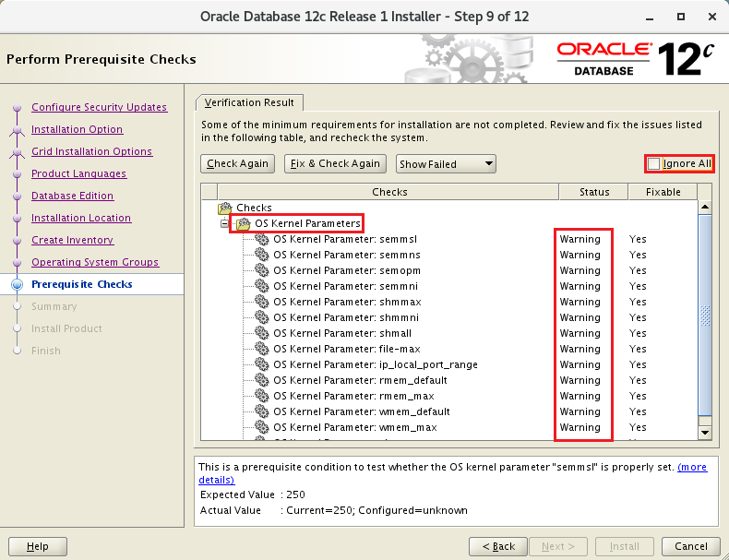729x560 pixels.
Task: Click the gear icon beside shmmax parameter
Action: point(262,302)
